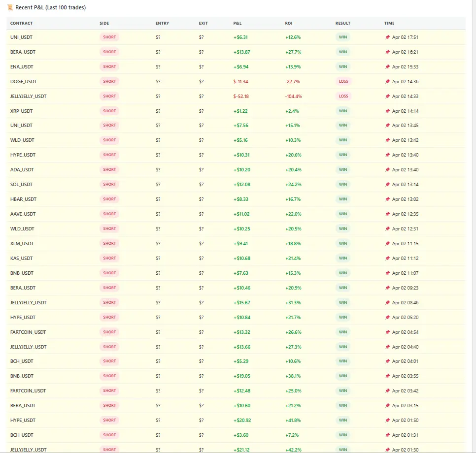Screen dimensions: 476x453
Task: Click the pin icon for Apr 02 11:12
Action: (387, 258)
